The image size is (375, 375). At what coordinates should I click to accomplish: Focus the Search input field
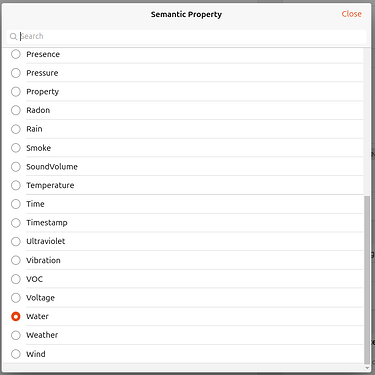(x=186, y=36)
